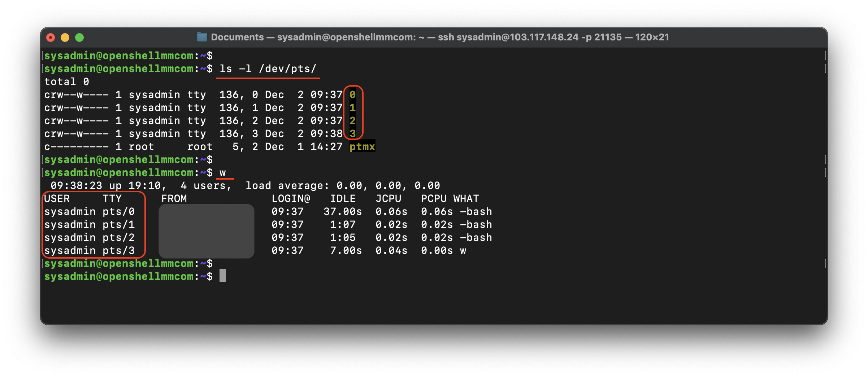Click the Documents folder icon in title bar

(x=202, y=37)
